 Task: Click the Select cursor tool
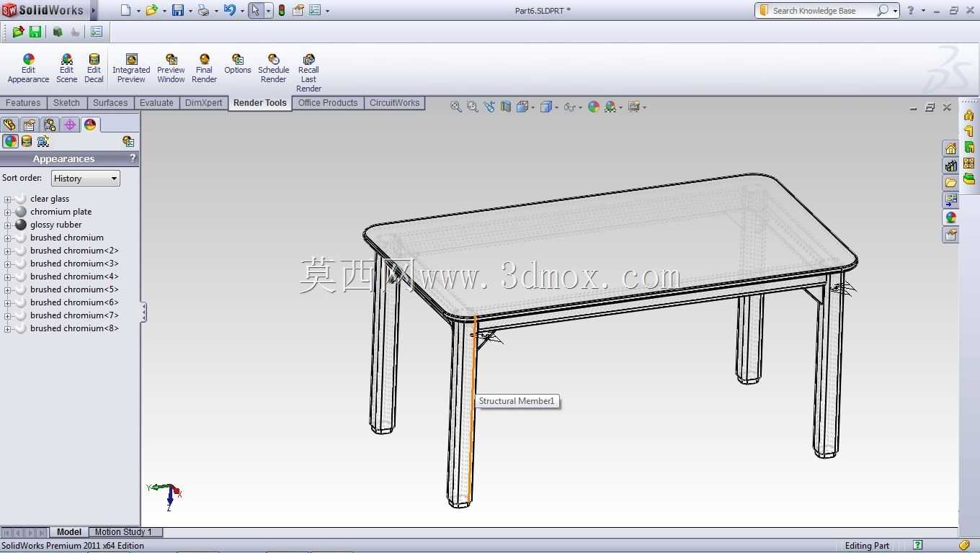255,10
